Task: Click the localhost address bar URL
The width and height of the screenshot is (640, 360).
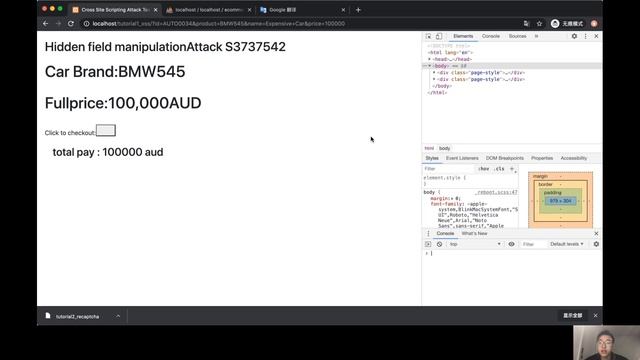Action: (218, 24)
